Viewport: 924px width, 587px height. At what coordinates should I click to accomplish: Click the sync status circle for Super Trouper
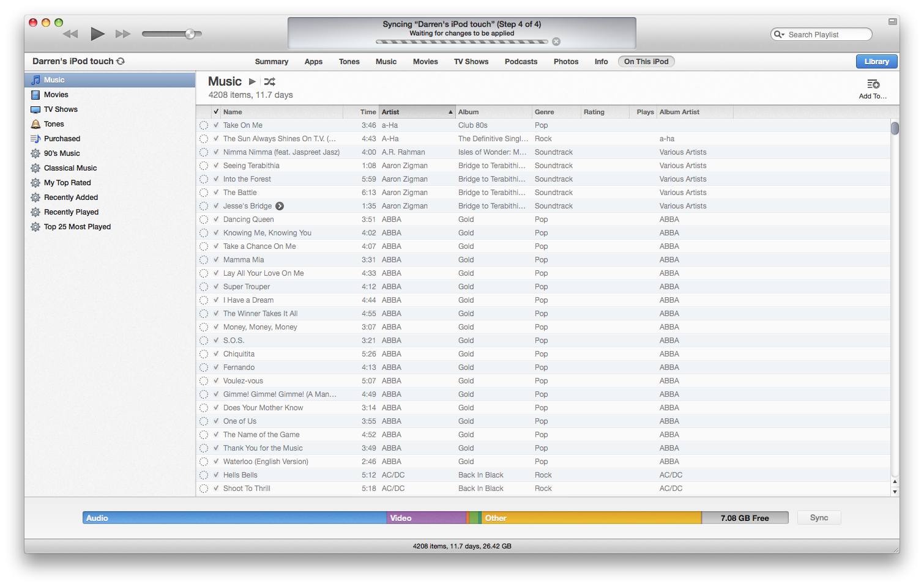[204, 287]
